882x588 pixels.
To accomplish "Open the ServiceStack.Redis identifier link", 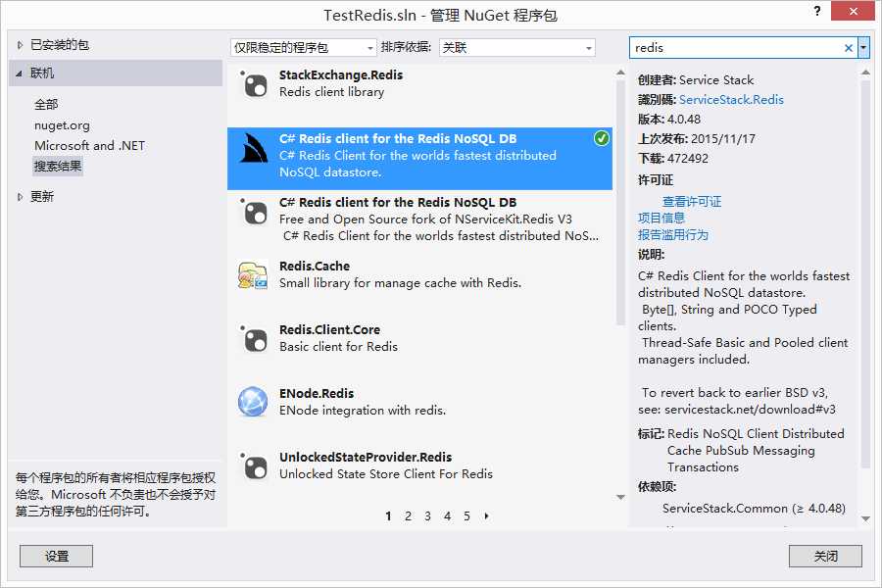I will [731, 100].
